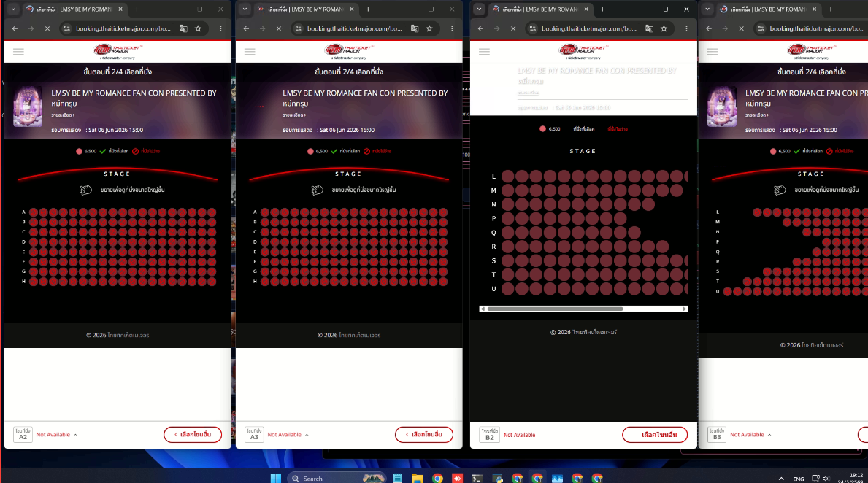Open volume control in system tray

point(826,479)
